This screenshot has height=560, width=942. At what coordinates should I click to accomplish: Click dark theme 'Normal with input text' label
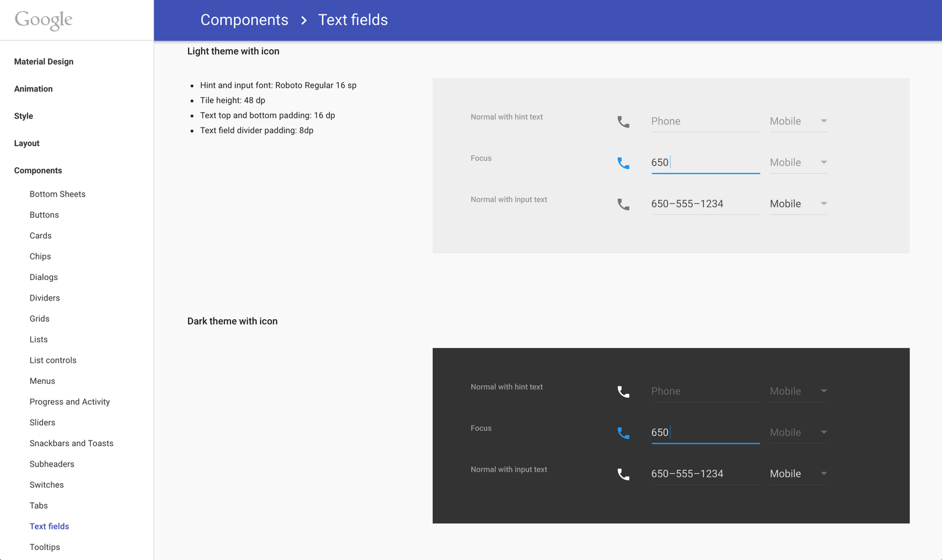(x=509, y=470)
